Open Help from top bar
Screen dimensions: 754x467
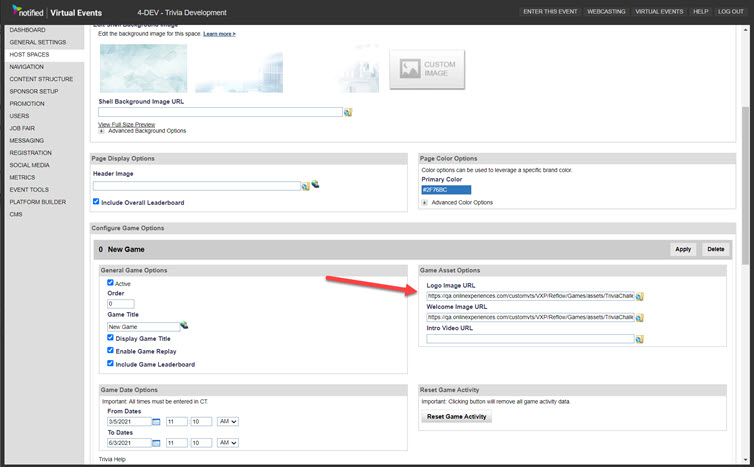click(x=700, y=12)
